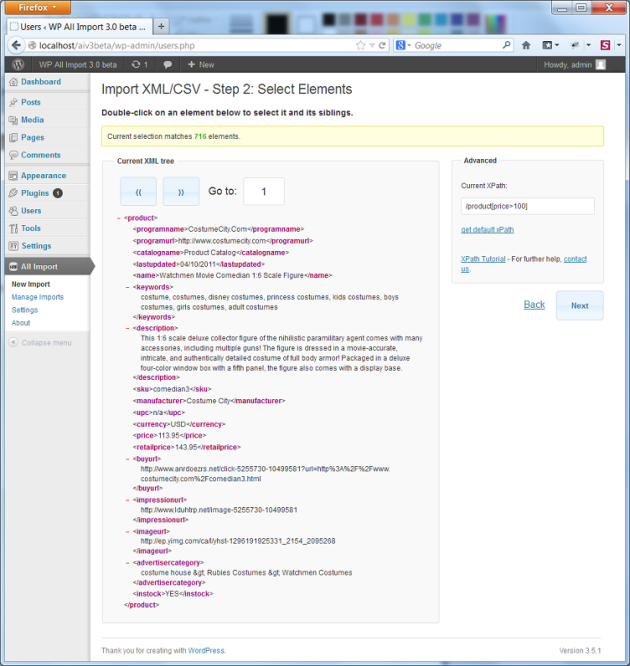Image resolution: width=630 pixels, height=666 pixels.
Task: Click the Go to number field
Action: pos(264,192)
